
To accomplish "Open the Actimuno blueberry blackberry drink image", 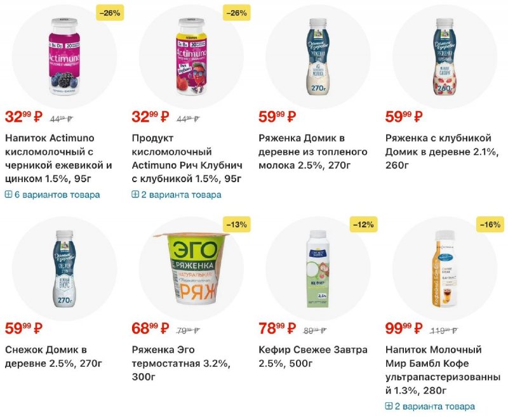I will 63,55.
